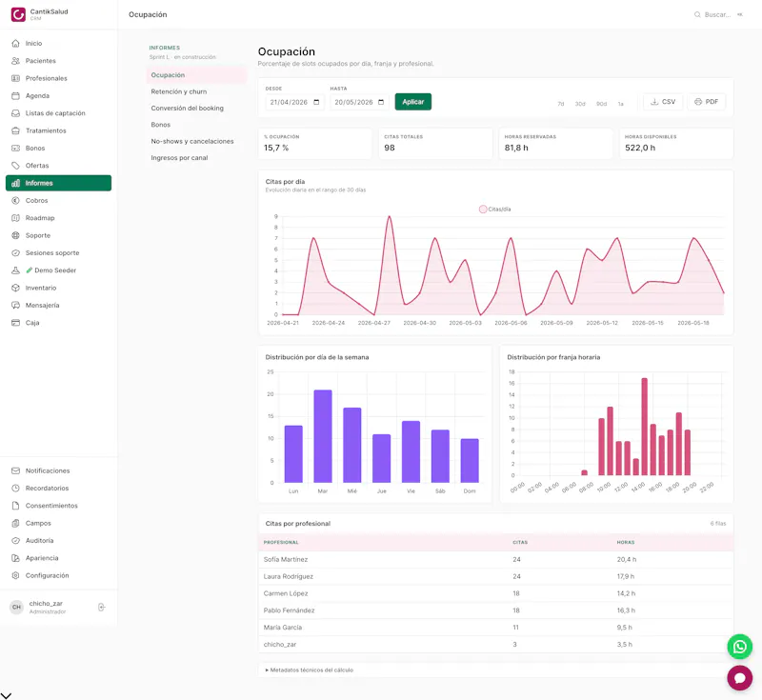Screen dimensions: 762x700
Task: Click the Mar bar in weekday chart
Action: tap(323, 436)
